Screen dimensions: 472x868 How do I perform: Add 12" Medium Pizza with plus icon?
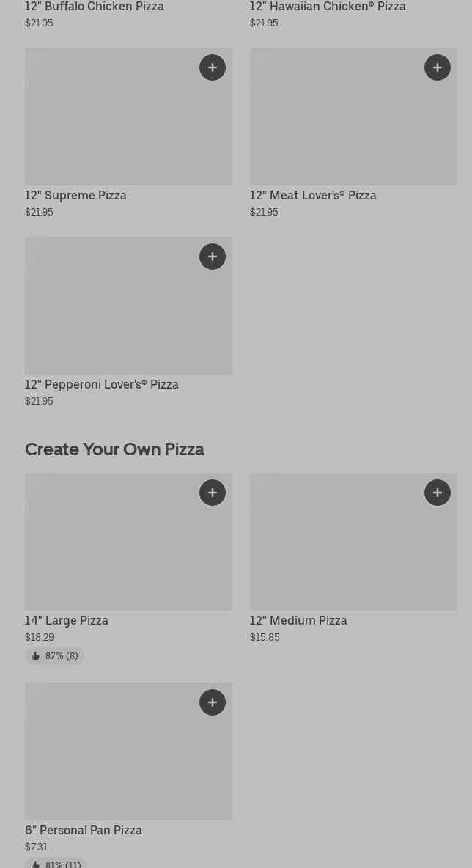437,493
